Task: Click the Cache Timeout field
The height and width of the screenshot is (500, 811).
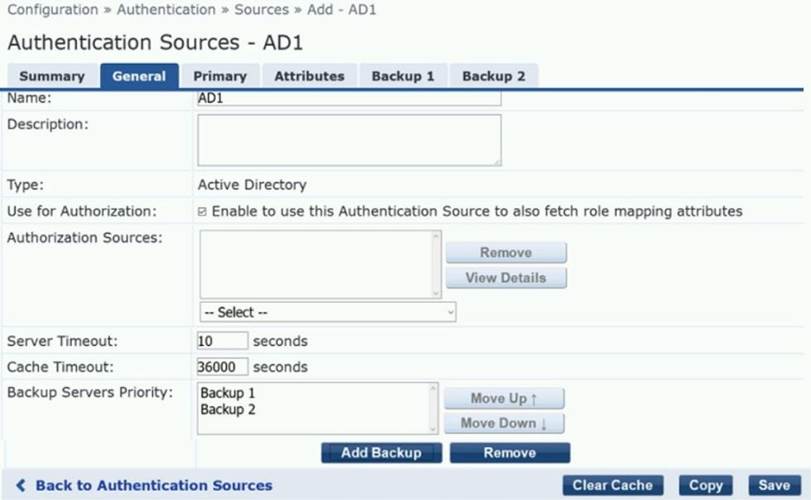Action: coord(222,367)
